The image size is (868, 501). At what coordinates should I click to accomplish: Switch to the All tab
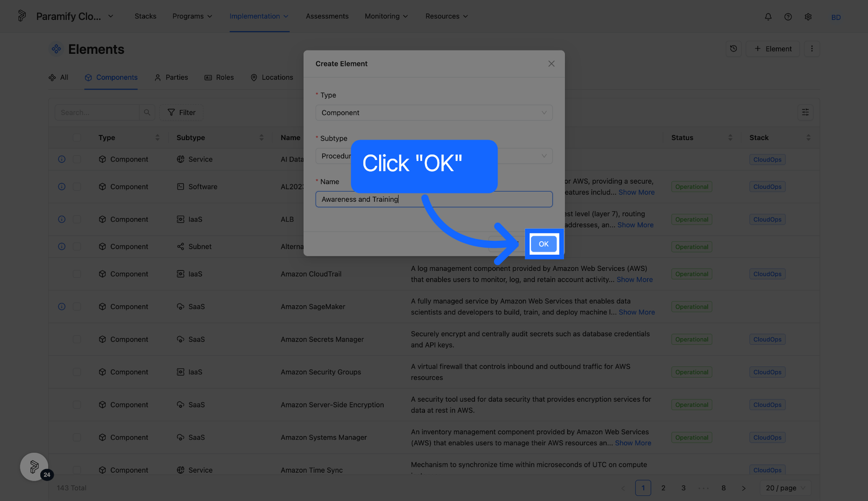tap(58, 77)
